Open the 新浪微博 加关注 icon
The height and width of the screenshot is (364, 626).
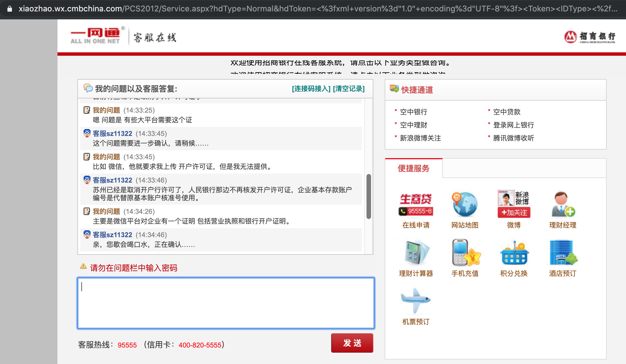[x=514, y=204]
